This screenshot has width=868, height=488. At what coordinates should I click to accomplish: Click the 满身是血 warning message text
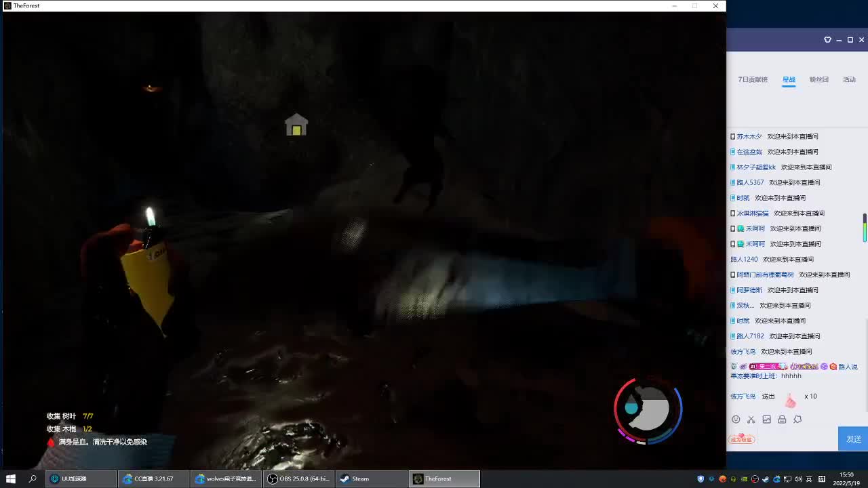coord(102,442)
